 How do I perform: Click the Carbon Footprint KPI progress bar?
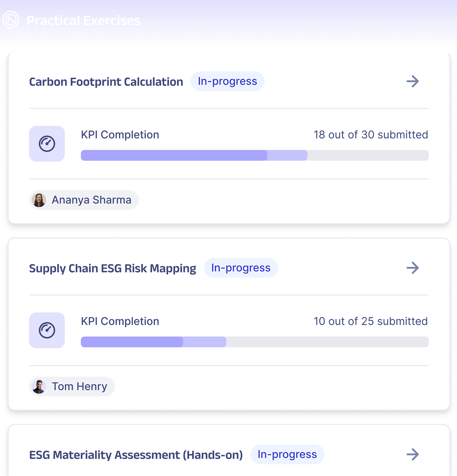coord(255,156)
